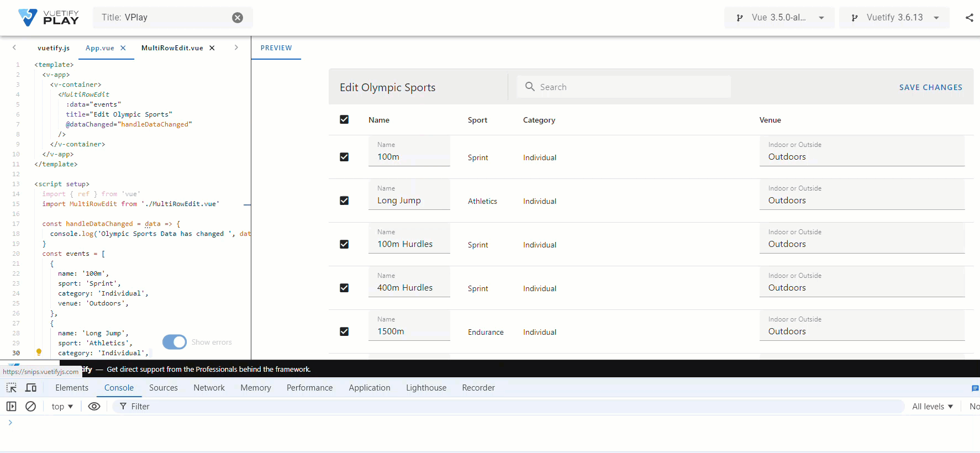The height and width of the screenshot is (453, 980).
Task: Open the Vue version dropdown
Action: (x=779, y=18)
